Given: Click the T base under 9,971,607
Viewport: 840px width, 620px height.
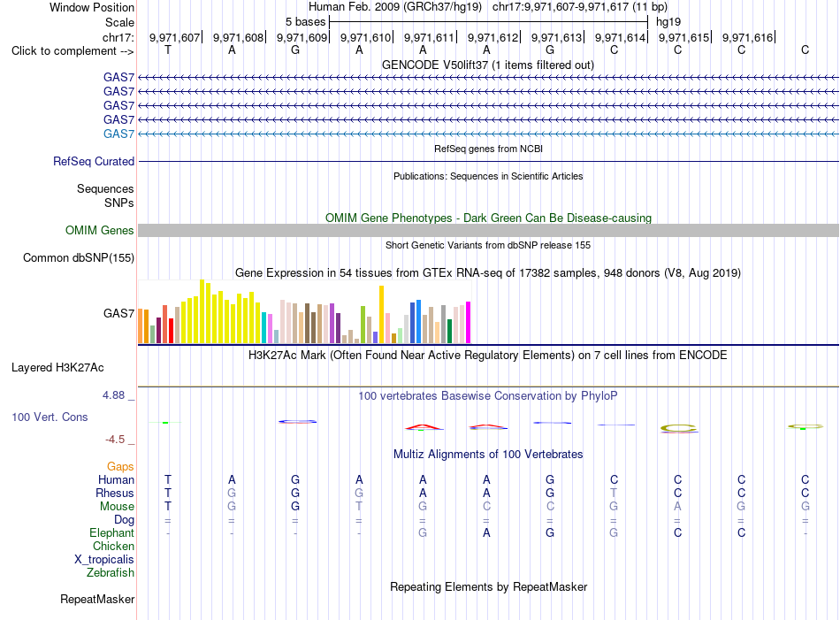Looking at the screenshot, I should [x=168, y=50].
